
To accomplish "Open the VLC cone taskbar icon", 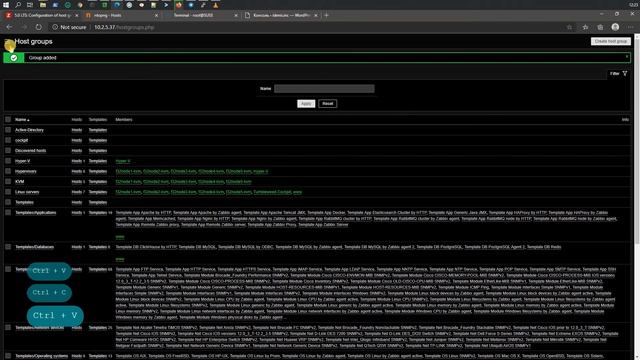I will 216,5.
